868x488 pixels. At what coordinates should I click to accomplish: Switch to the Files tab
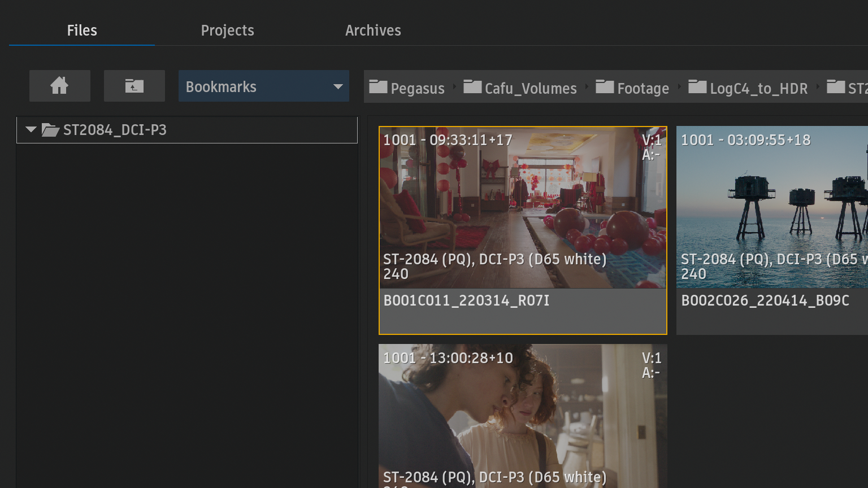82,30
